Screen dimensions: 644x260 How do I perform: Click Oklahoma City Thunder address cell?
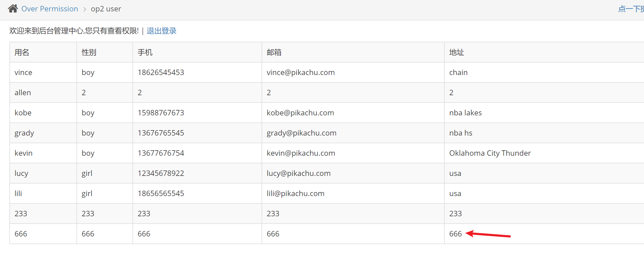point(490,153)
